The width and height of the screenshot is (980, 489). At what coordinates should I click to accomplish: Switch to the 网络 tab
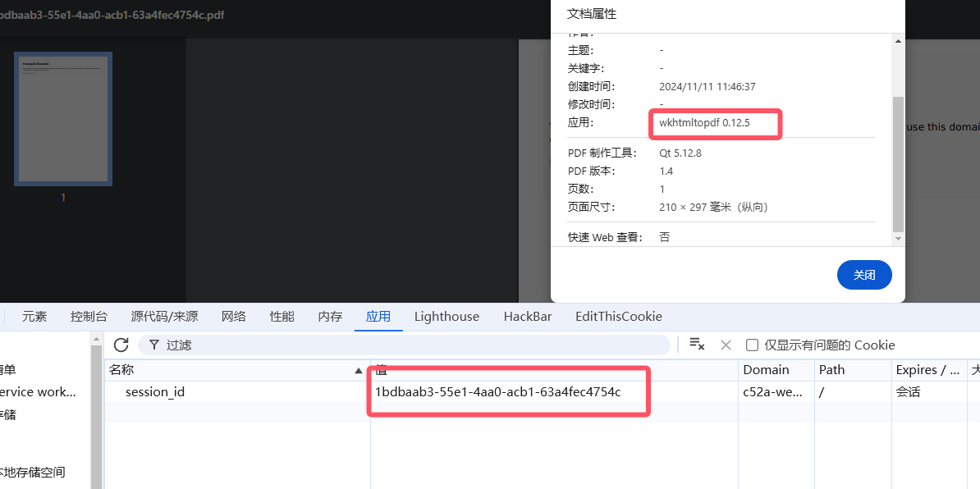[x=234, y=317]
